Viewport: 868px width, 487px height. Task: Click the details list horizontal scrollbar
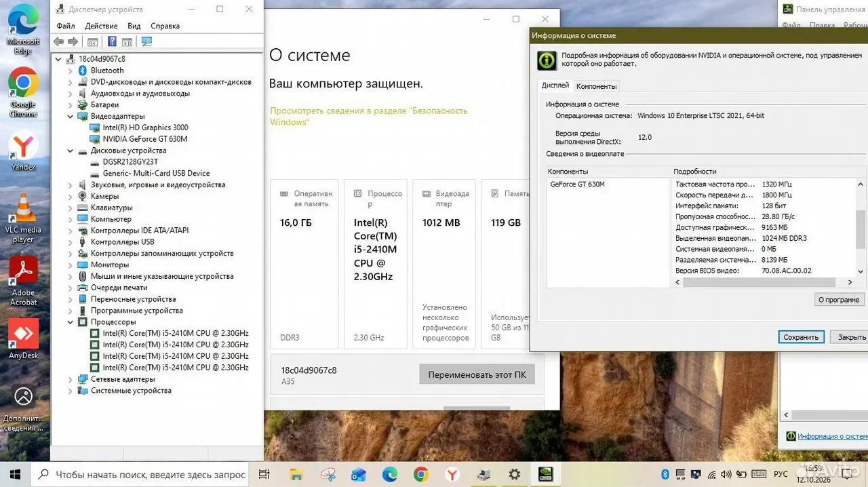(762, 282)
